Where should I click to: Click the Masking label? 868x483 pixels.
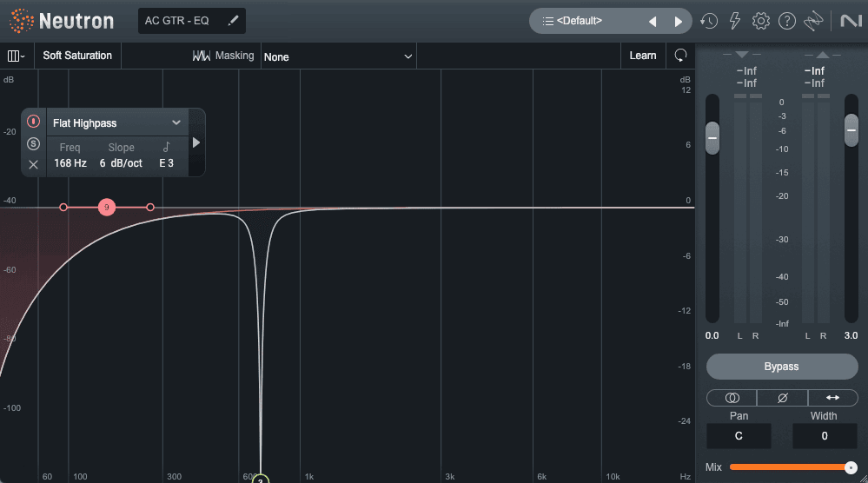tap(235, 56)
